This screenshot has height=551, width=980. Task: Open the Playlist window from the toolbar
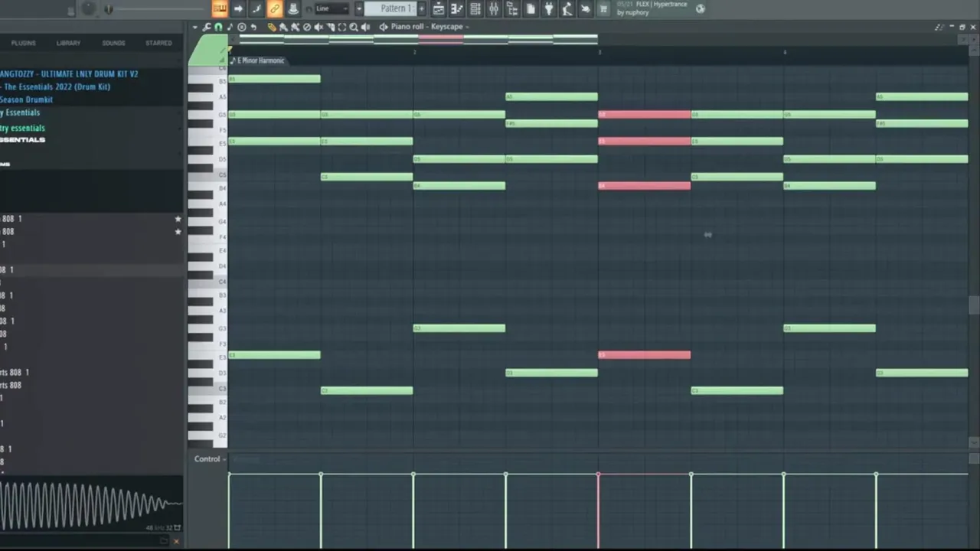(x=439, y=8)
